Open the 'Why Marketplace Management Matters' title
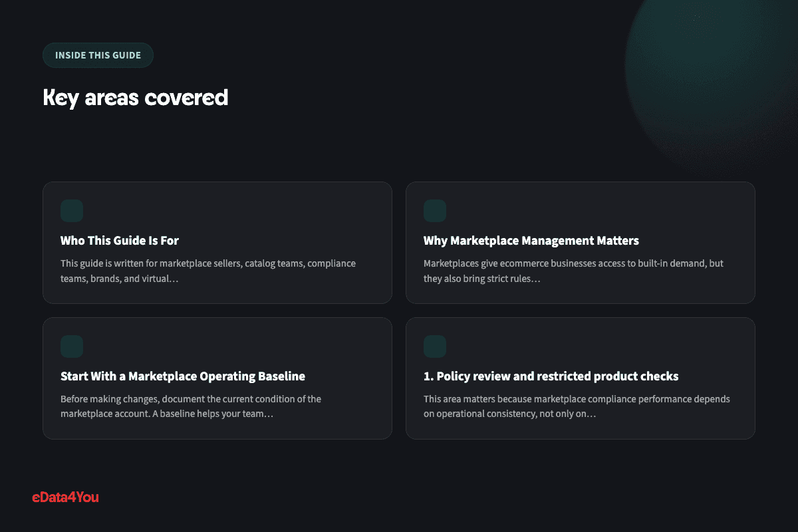The width and height of the screenshot is (798, 532). [531, 241]
